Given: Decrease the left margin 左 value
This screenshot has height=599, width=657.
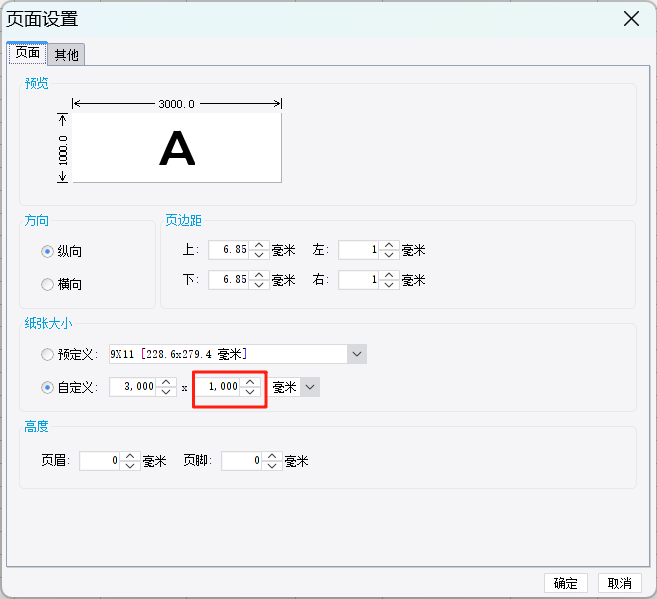Looking at the screenshot, I should [x=389, y=255].
